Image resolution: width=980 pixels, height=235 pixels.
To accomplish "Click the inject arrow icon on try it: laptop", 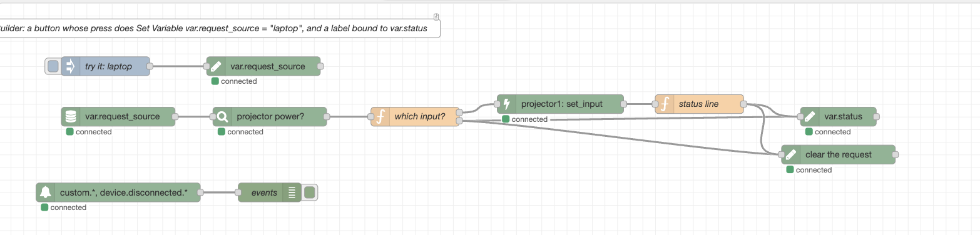I will click(x=70, y=66).
